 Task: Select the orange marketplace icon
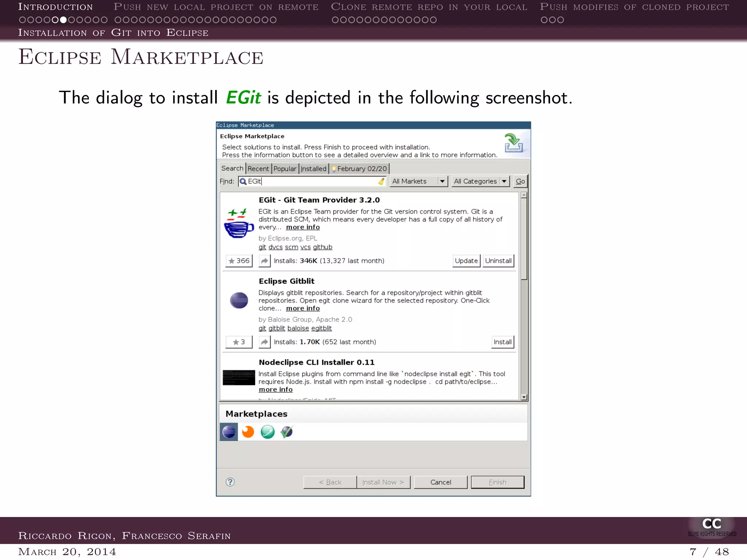click(x=248, y=432)
